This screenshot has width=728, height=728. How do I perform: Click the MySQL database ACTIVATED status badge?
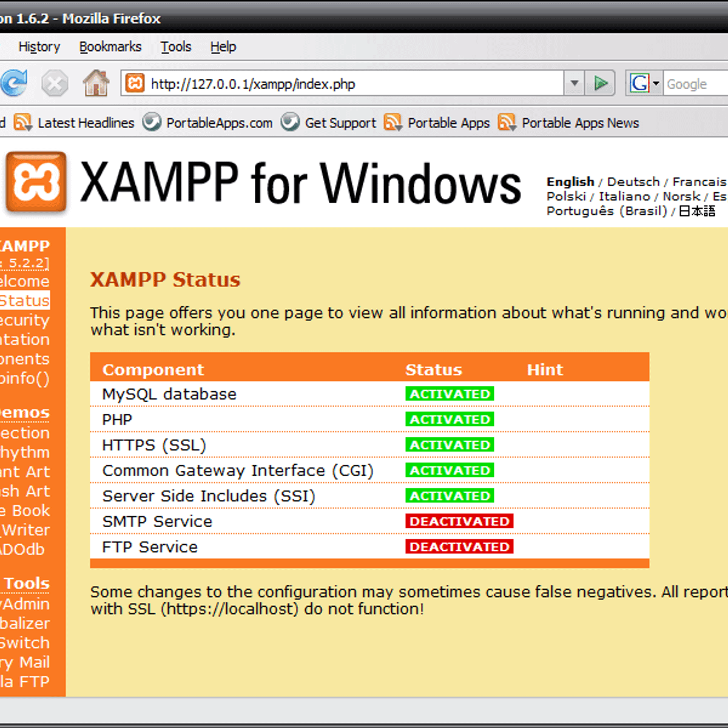(x=450, y=394)
